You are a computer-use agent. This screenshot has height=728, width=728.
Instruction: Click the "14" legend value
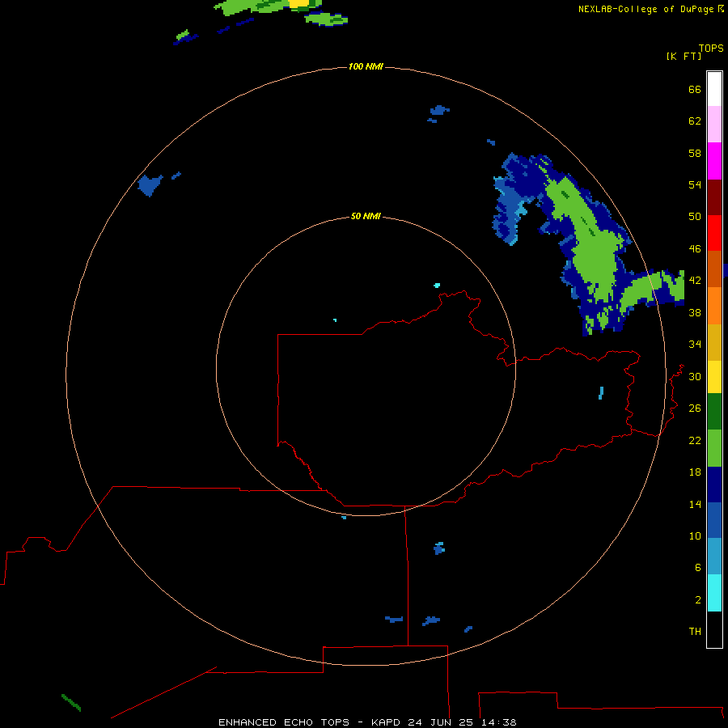695,504
